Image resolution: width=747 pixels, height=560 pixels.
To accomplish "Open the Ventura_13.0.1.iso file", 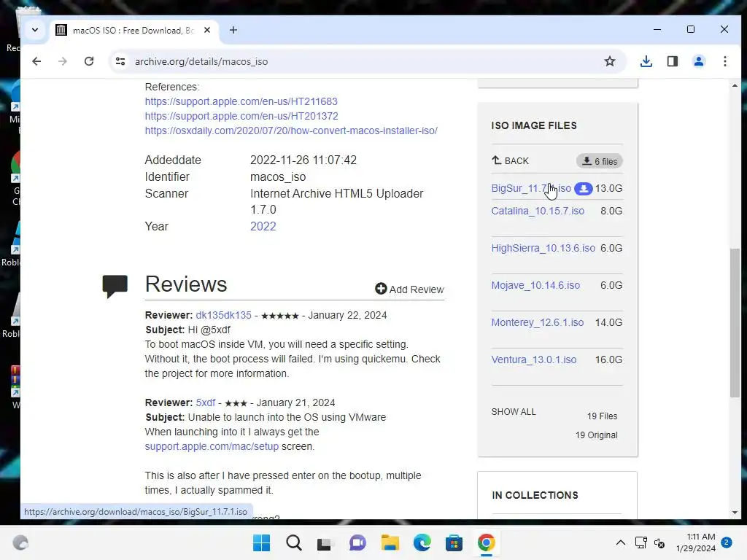I will [533, 359].
